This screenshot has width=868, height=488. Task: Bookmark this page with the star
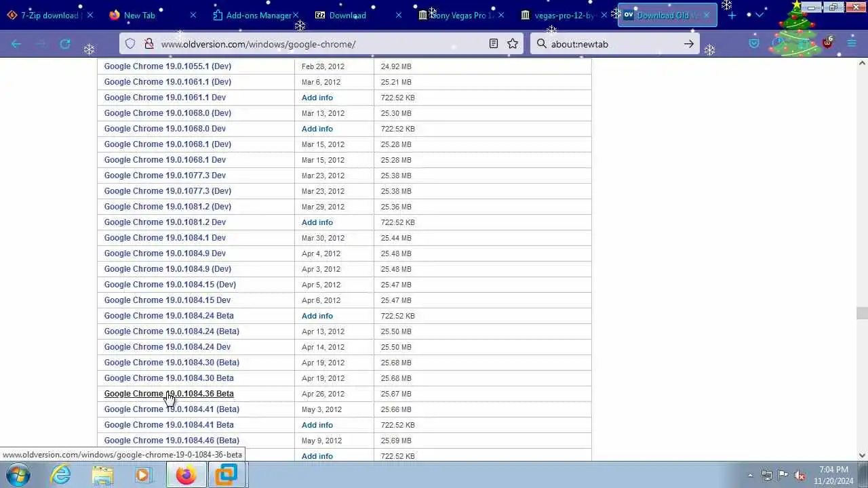(513, 44)
